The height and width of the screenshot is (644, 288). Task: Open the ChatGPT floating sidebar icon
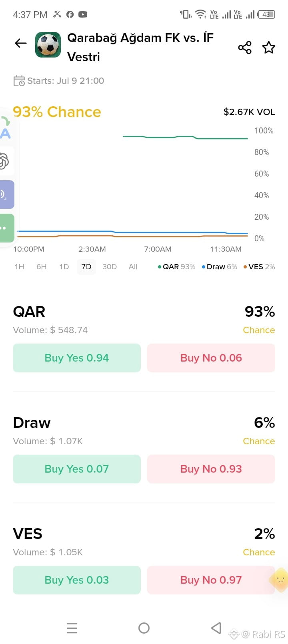coord(5,161)
